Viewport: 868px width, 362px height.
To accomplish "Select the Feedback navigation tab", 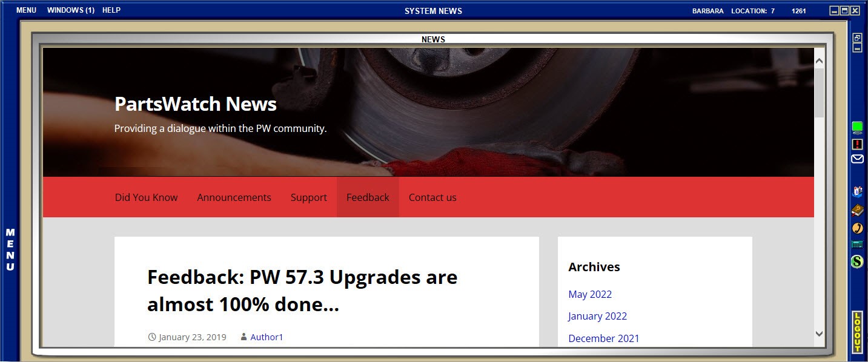I will [368, 197].
